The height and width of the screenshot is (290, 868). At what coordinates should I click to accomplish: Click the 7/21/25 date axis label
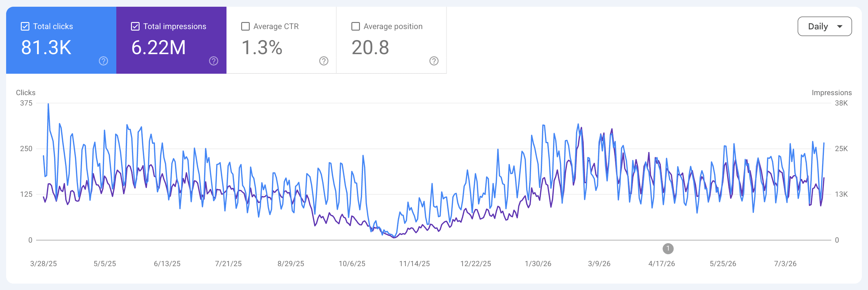[x=228, y=264]
